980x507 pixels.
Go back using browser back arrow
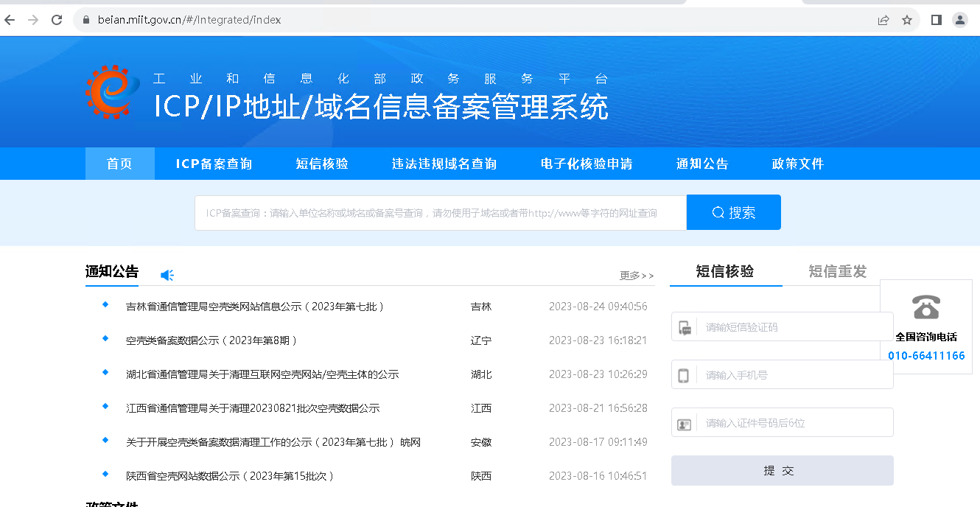(10, 20)
